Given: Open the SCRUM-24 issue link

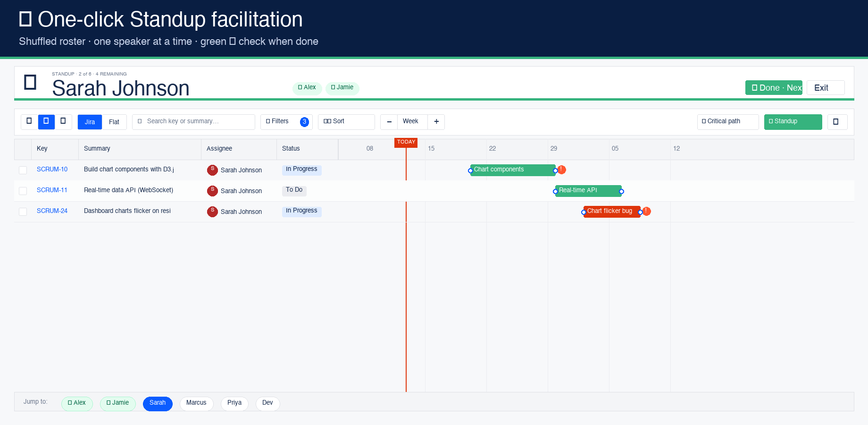Looking at the screenshot, I should (52, 211).
